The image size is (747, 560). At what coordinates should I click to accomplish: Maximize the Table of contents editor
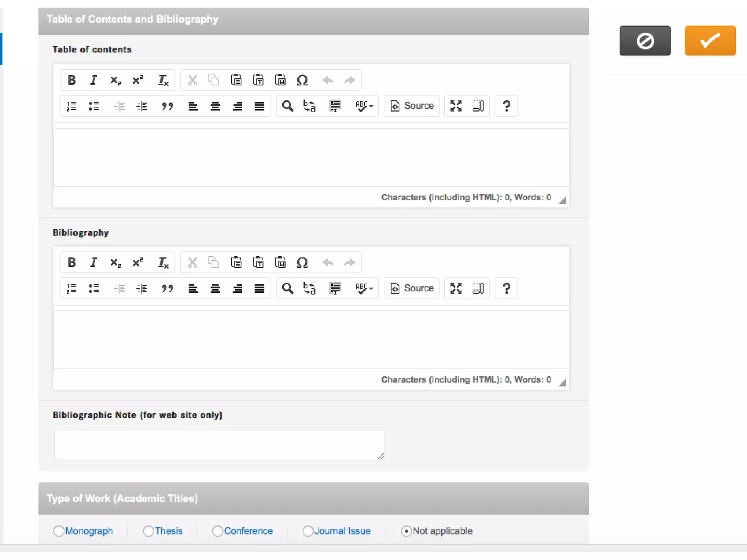pos(456,106)
